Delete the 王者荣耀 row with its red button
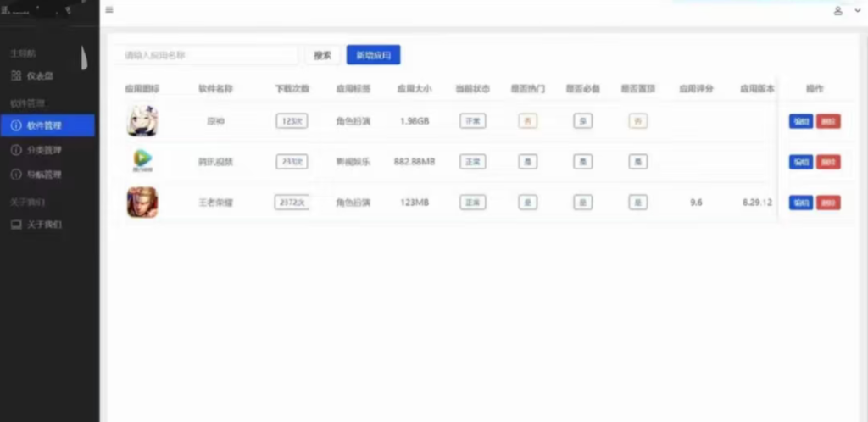Viewport: 868px width, 422px height. (x=828, y=203)
